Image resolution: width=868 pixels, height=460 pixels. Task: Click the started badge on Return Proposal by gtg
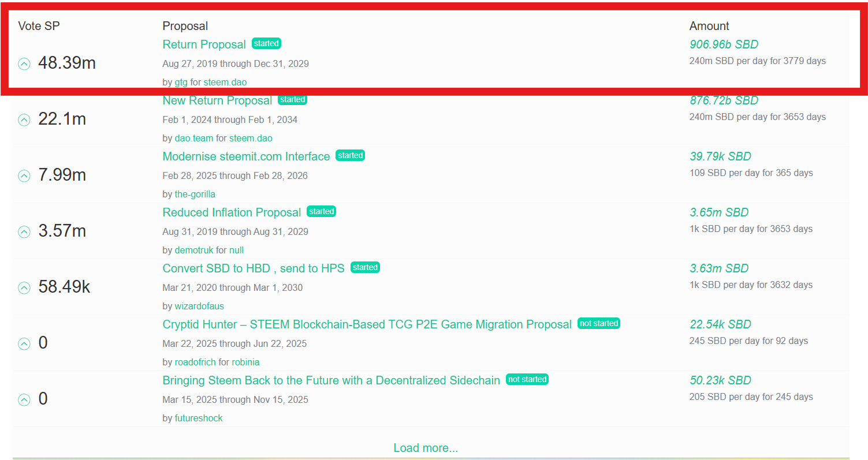(266, 43)
